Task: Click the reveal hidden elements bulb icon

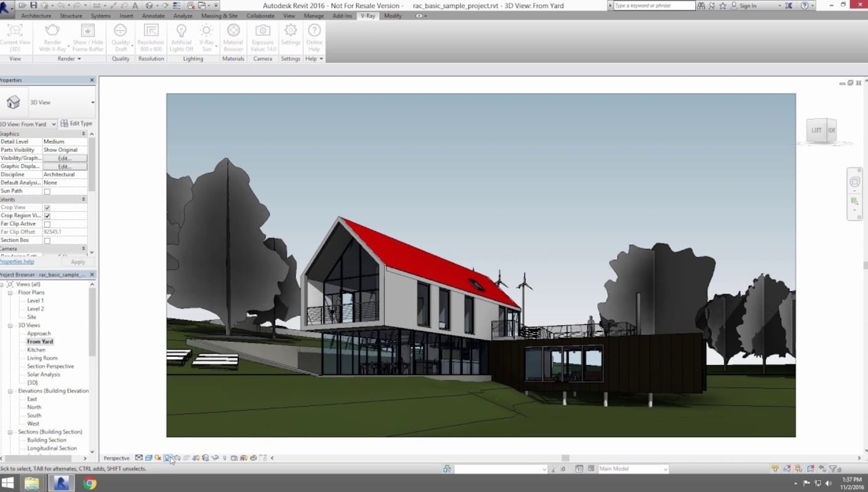Action: tap(225, 458)
